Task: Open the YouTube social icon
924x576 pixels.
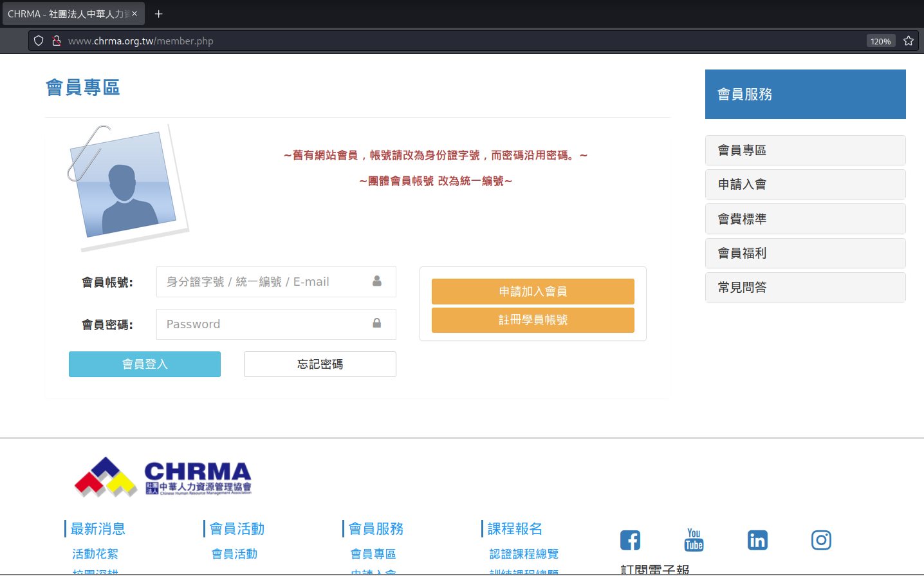Action: pos(694,540)
